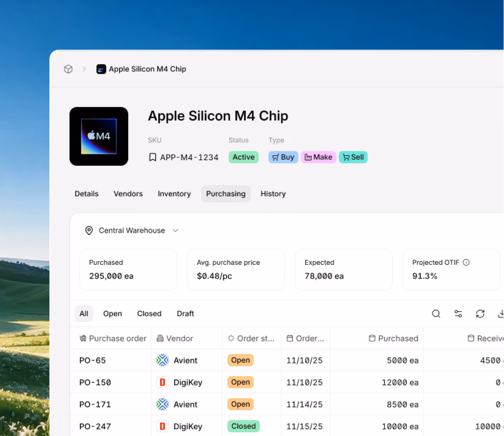Click Avient vendor logo in PO-171 row
This screenshot has height=436, width=504.
tap(163, 404)
